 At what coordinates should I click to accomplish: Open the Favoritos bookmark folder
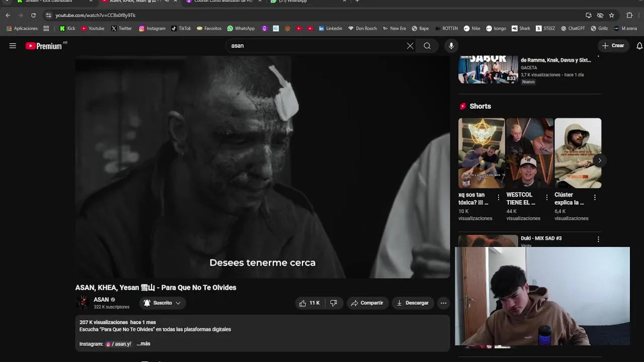pyautogui.click(x=209, y=29)
